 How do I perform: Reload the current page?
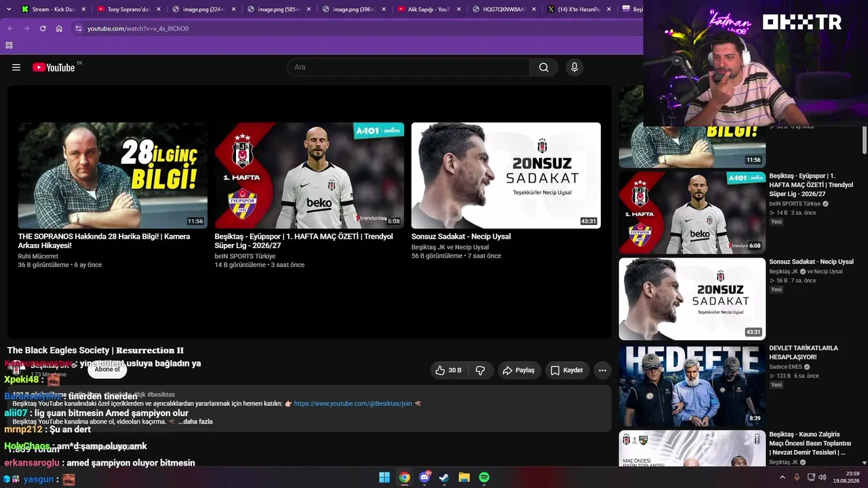43,28
